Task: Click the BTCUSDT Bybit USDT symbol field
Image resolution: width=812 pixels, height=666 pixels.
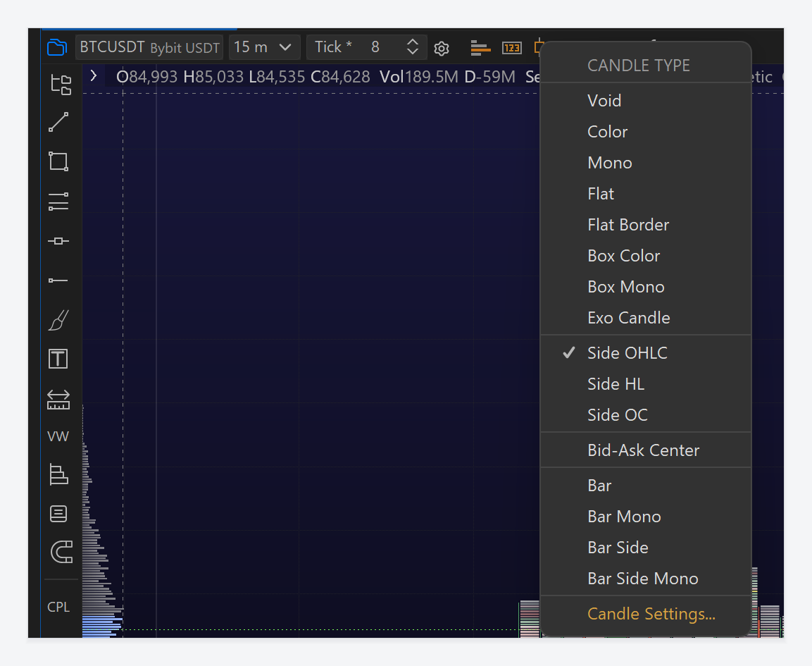Action: coord(149,47)
